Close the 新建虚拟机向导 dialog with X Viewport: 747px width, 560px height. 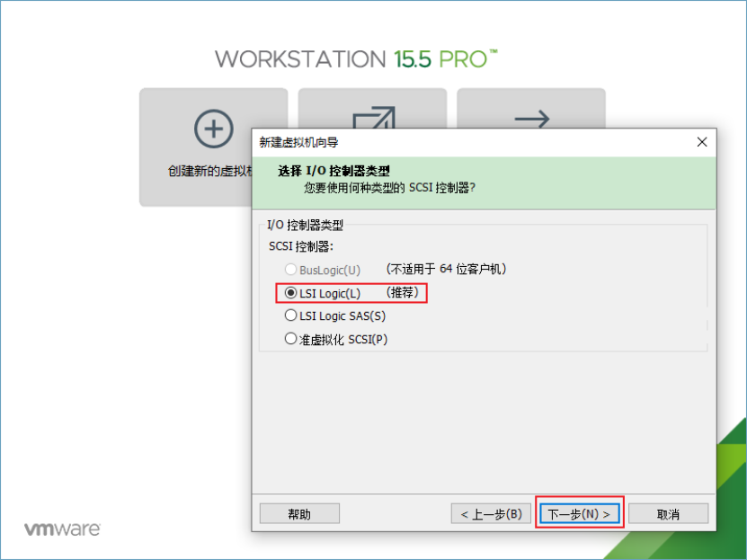702,142
